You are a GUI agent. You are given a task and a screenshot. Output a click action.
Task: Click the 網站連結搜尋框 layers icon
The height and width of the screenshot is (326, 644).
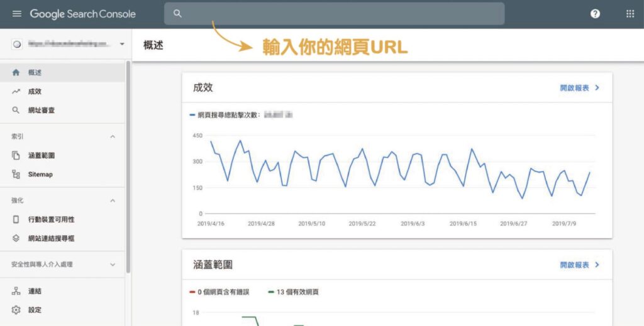[x=16, y=238]
